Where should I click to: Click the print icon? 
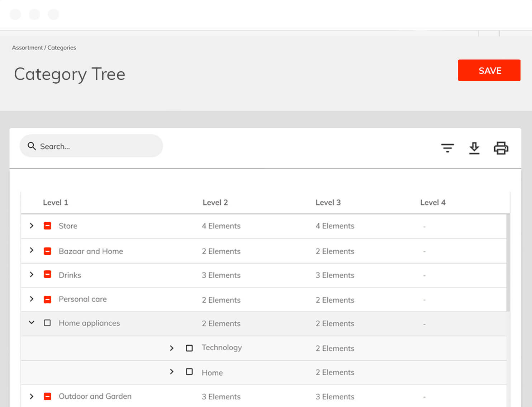(x=501, y=148)
